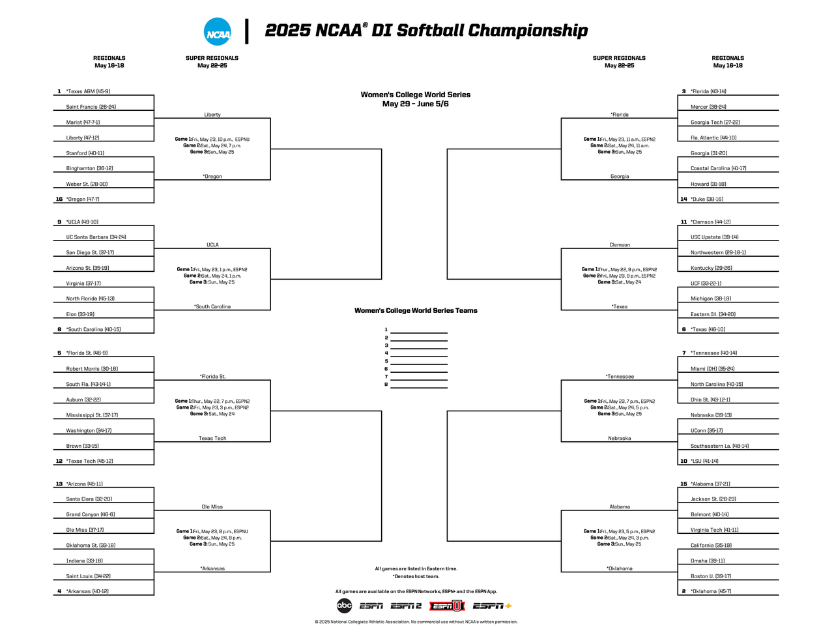Select UC Santa Barbara (34-24)

click(x=96, y=237)
